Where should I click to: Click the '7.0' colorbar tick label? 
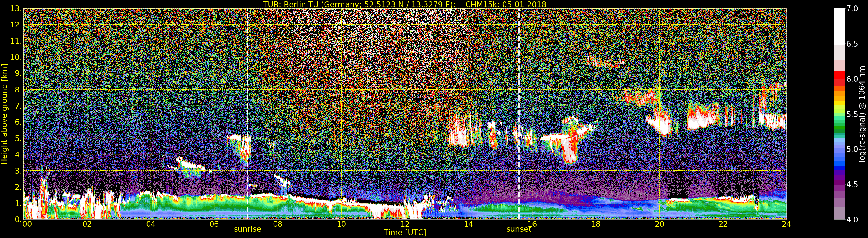pos(852,9)
